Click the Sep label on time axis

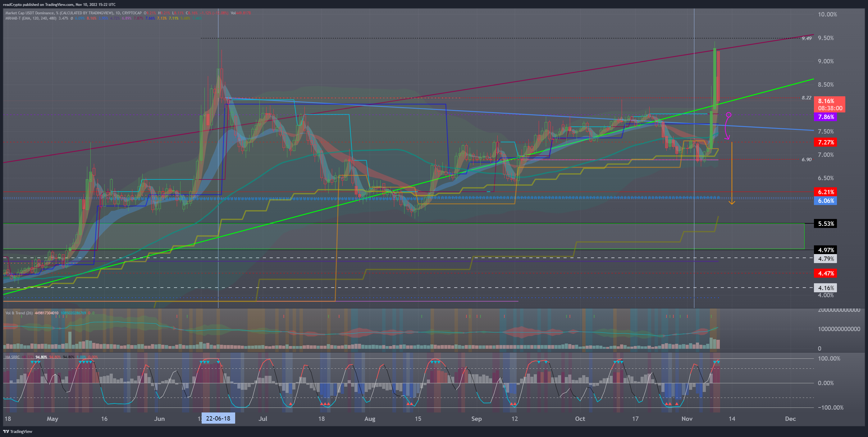477,419
